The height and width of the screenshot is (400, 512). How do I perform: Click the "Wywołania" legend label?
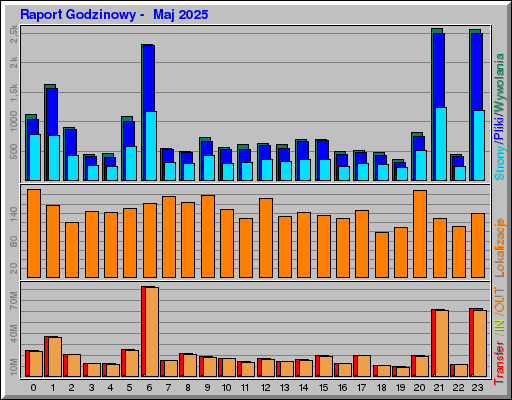tap(499, 82)
